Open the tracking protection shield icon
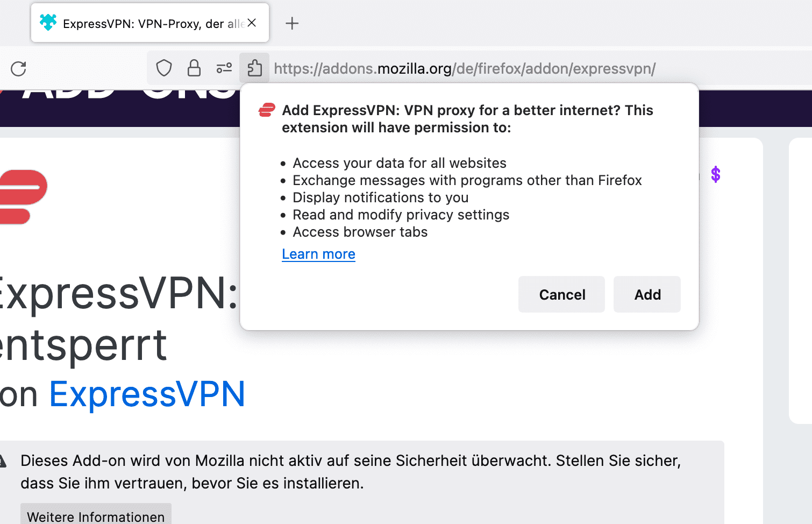Image resolution: width=812 pixels, height=524 pixels. (164, 68)
